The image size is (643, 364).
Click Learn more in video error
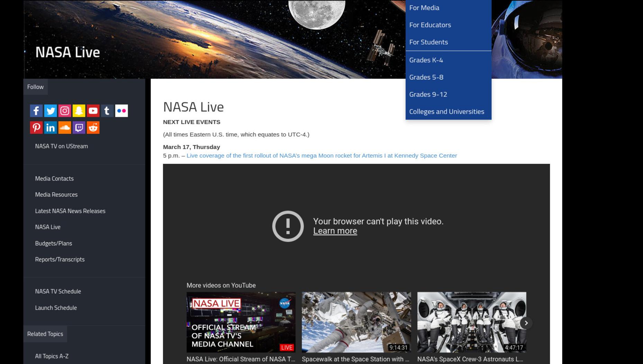(335, 231)
